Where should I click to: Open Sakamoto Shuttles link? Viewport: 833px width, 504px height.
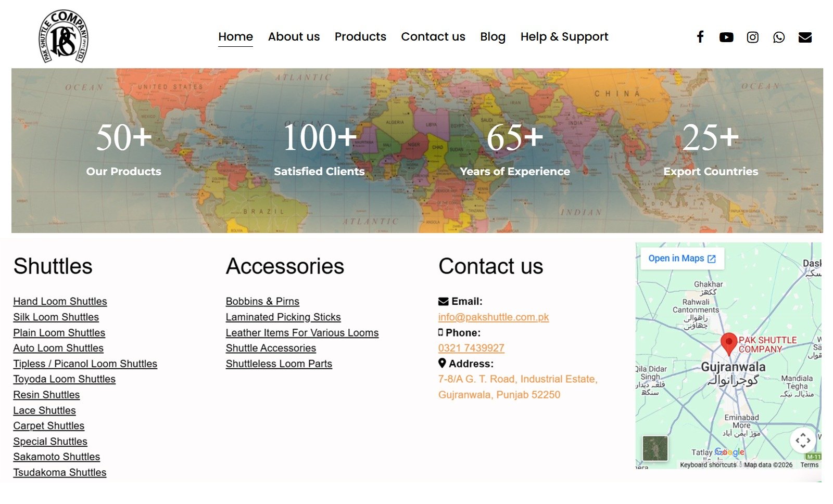click(56, 457)
